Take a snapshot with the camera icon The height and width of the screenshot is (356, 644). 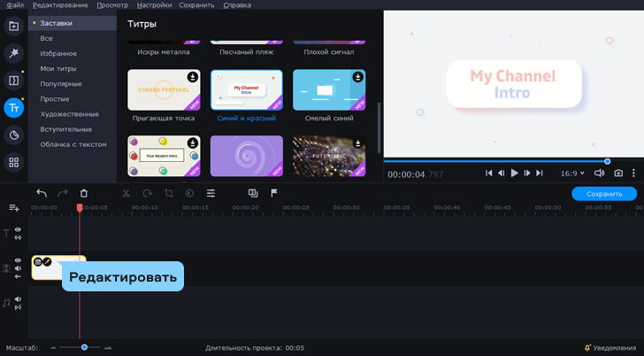[x=618, y=174]
